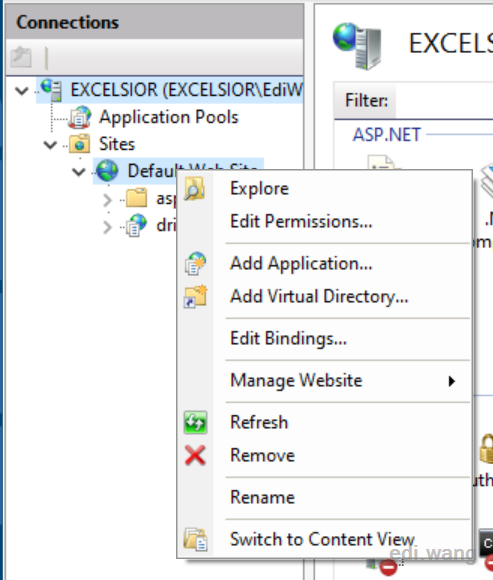Expand the folder node under Default Web Site
Image resolution: width=493 pixels, height=580 pixels.
(x=107, y=200)
